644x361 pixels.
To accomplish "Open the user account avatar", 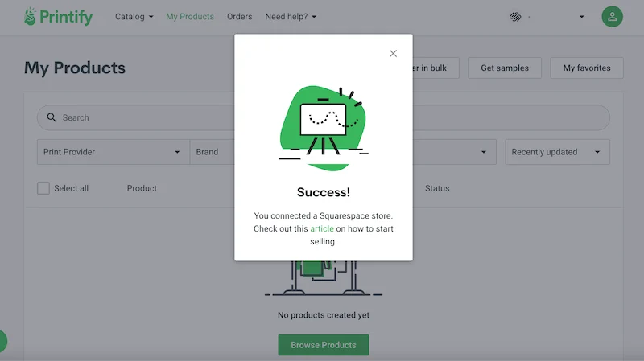I will coord(612,16).
